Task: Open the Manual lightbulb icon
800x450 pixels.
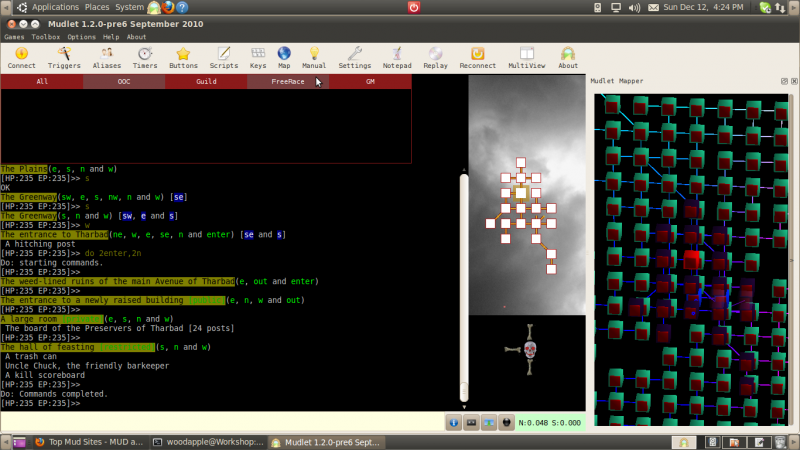Action: tap(314, 58)
